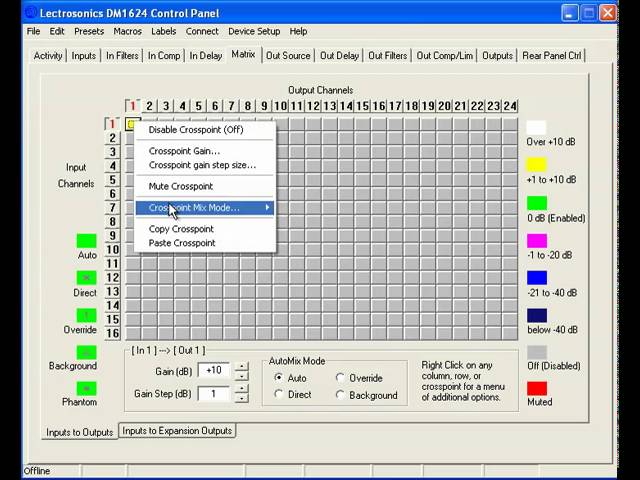Click input channel 16 row header
The height and width of the screenshot is (480, 640).
point(112,333)
